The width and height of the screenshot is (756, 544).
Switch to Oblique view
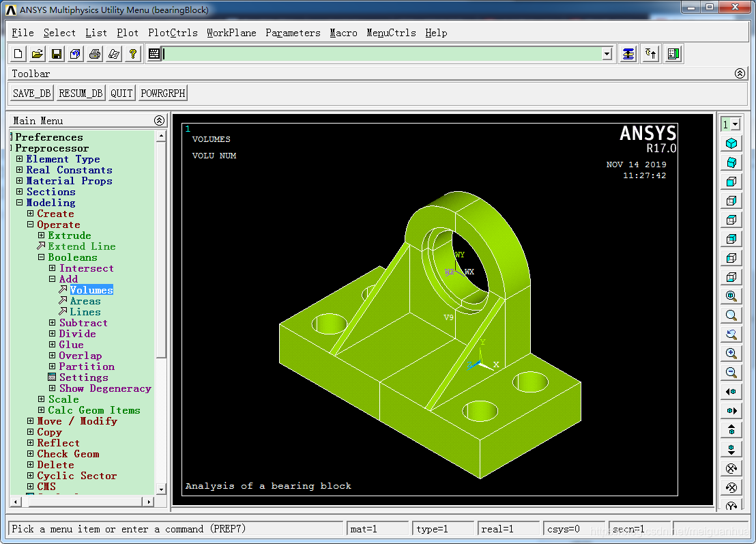click(x=731, y=162)
